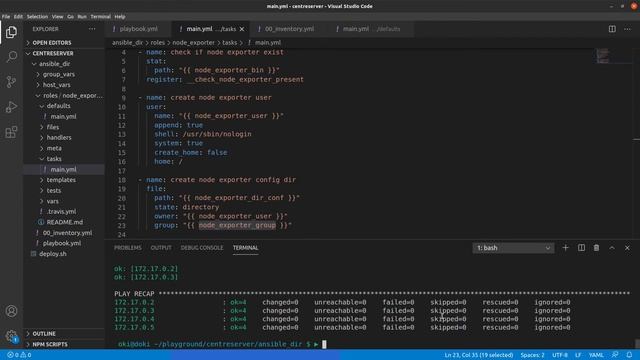Expand the OUTLINE section
Screen dimensions: 640x360
pos(44,333)
